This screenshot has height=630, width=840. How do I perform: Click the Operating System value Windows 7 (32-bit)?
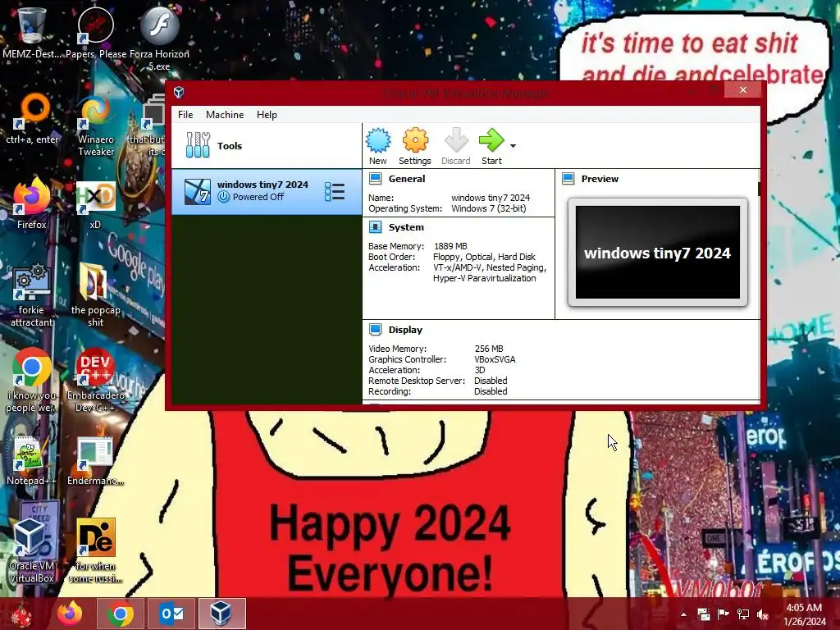489,208
